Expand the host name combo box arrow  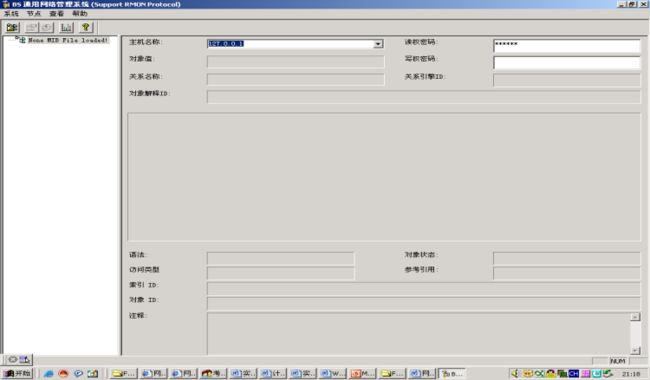(x=378, y=44)
